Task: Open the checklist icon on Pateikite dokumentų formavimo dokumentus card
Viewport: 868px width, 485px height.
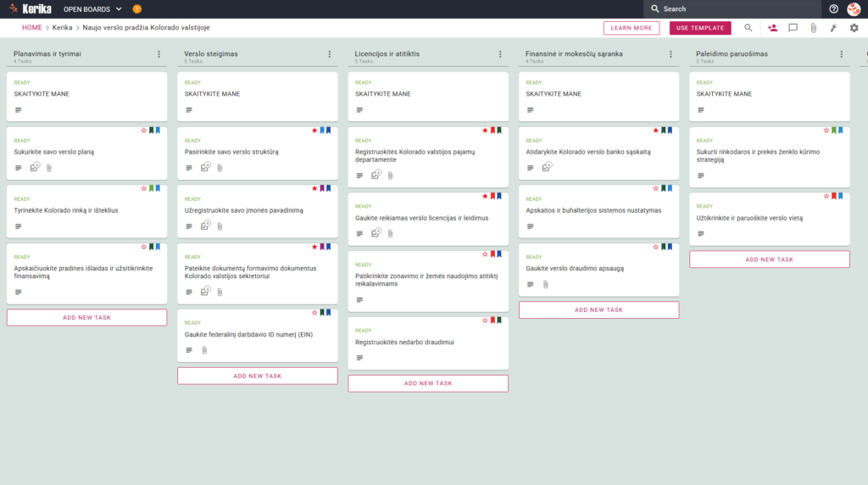Action: tap(205, 291)
